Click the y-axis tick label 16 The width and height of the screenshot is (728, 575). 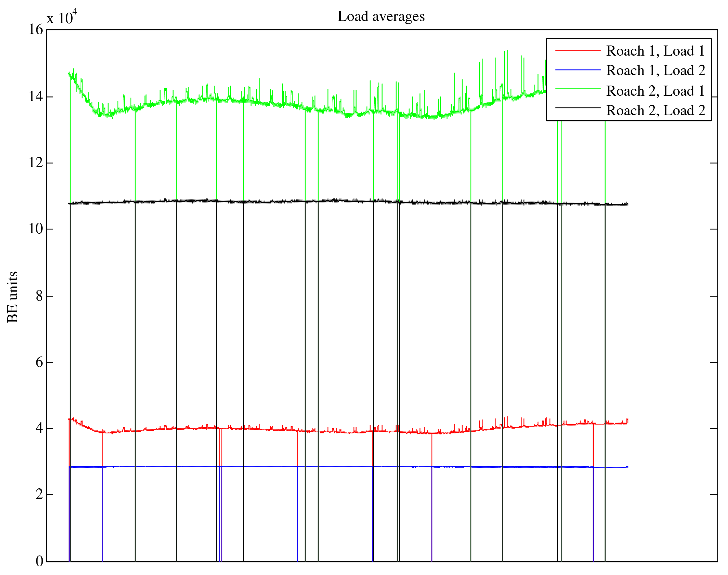(36, 30)
